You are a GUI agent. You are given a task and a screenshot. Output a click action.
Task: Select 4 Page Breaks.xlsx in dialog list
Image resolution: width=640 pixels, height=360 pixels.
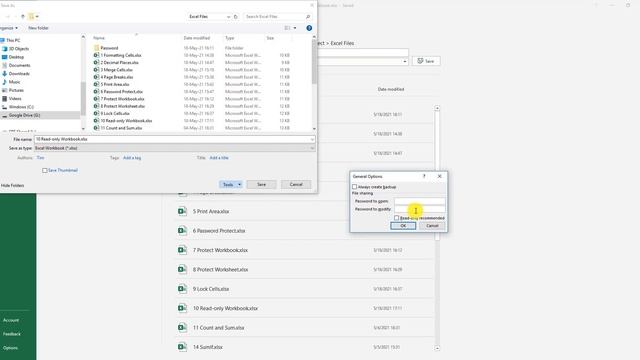tap(117, 77)
